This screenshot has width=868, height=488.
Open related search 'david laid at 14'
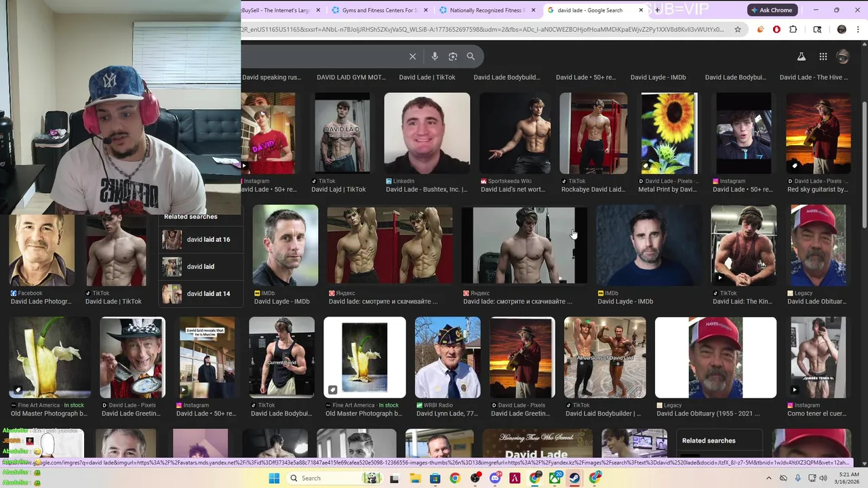pos(200,293)
